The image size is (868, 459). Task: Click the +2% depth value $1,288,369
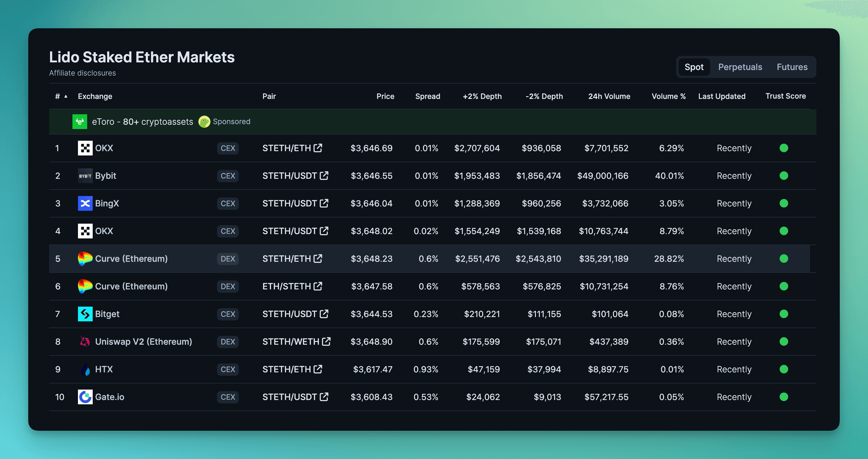[x=477, y=203]
